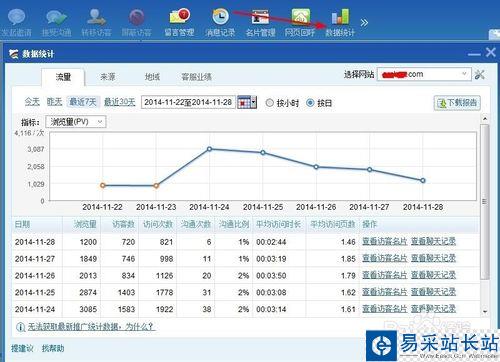This screenshot has width=500, height=362.
Task: Expand the 指标 浏览量(PV) dropdown
Action: coord(76,122)
